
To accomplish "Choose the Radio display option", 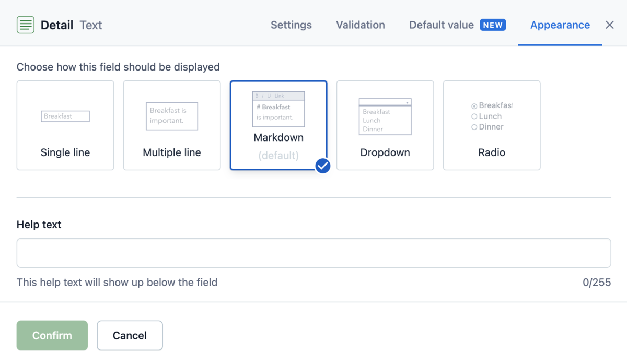I will click(492, 125).
